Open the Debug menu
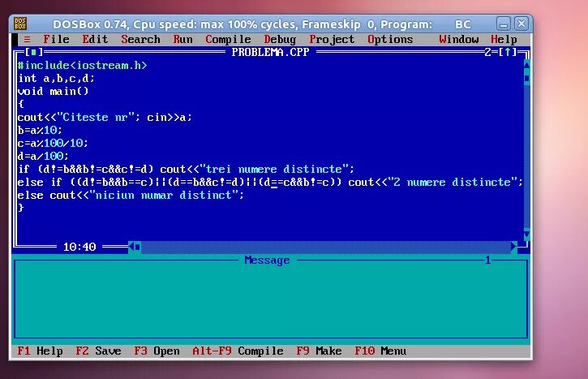This screenshot has width=588, height=379. (x=280, y=40)
